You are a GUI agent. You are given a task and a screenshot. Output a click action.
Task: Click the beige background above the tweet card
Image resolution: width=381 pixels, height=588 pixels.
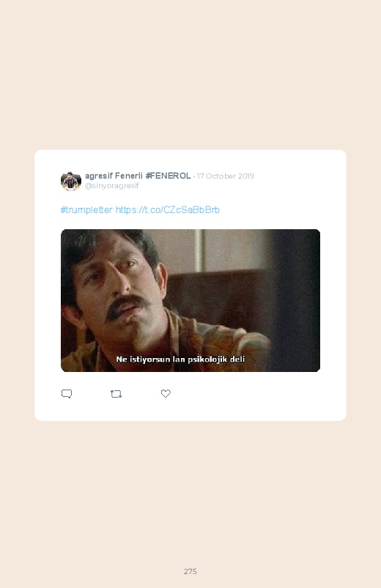[190, 75]
